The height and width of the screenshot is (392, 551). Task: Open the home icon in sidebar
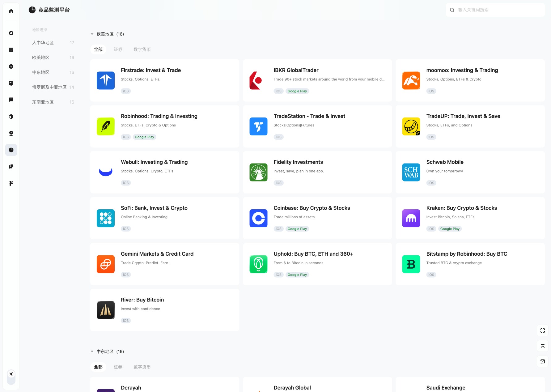pos(11,11)
